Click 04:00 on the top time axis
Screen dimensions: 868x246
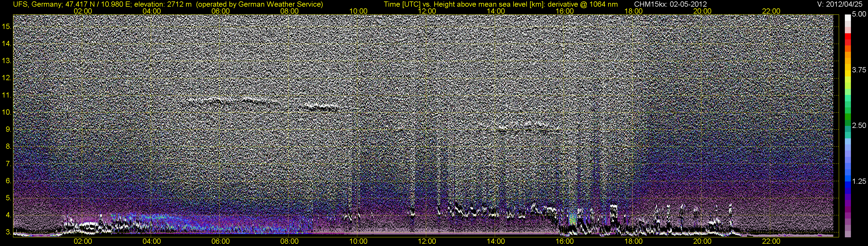point(152,11)
